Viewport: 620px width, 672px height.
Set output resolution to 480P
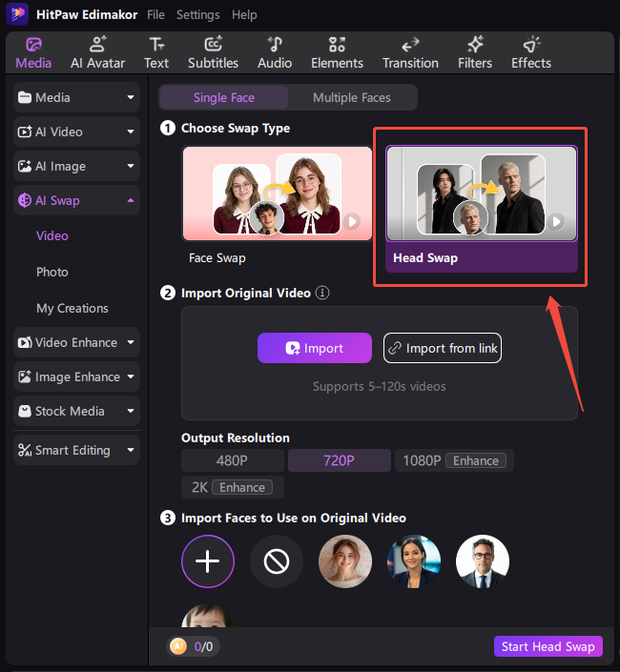[x=233, y=460]
